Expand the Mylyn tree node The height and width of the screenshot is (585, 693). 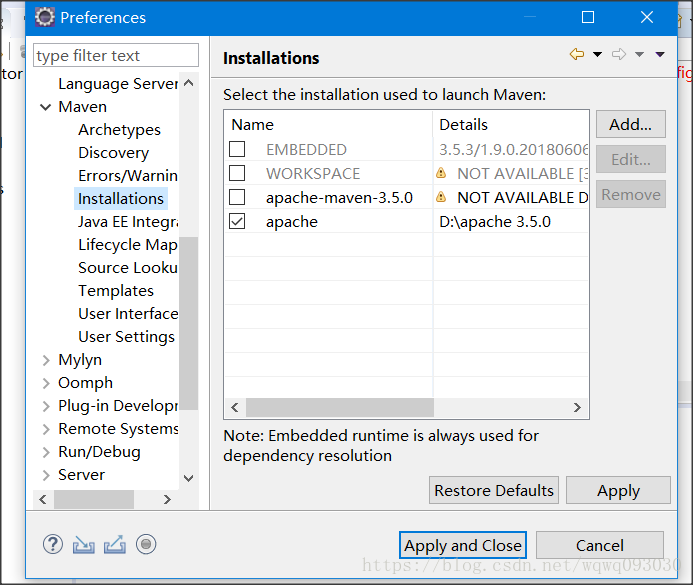[x=46, y=360]
